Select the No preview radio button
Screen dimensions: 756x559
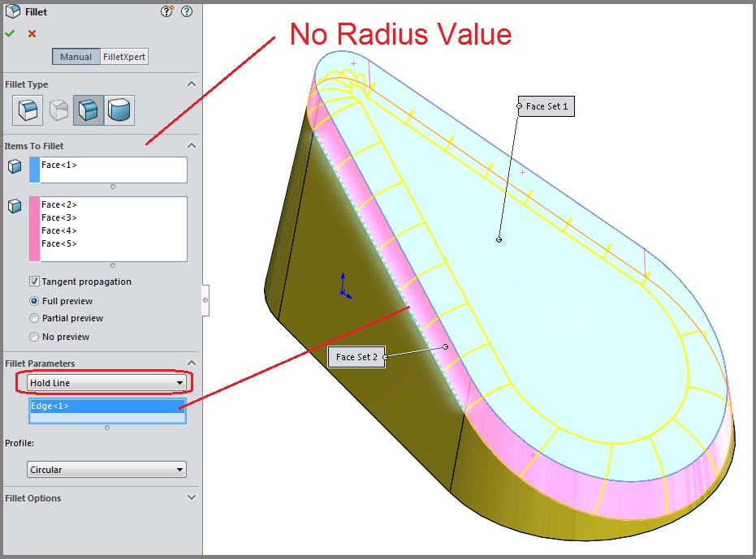click(x=34, y=337)
